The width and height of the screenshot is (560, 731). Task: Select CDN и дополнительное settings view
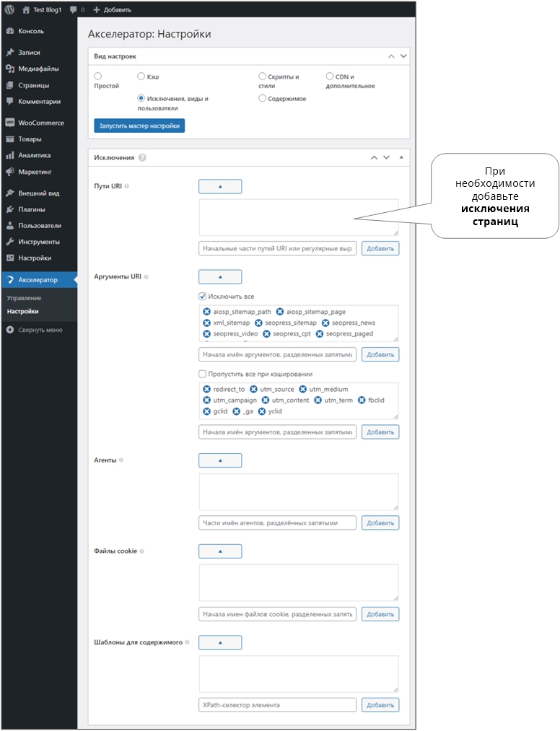point(330,76)
